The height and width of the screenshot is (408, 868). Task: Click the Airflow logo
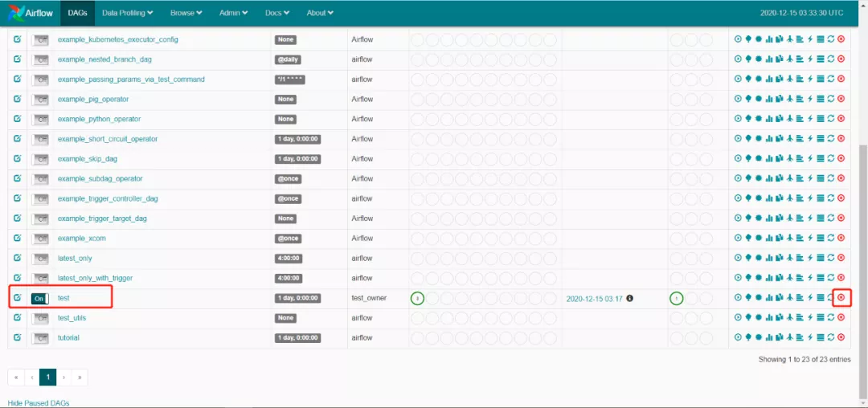[x=31, y=13]
